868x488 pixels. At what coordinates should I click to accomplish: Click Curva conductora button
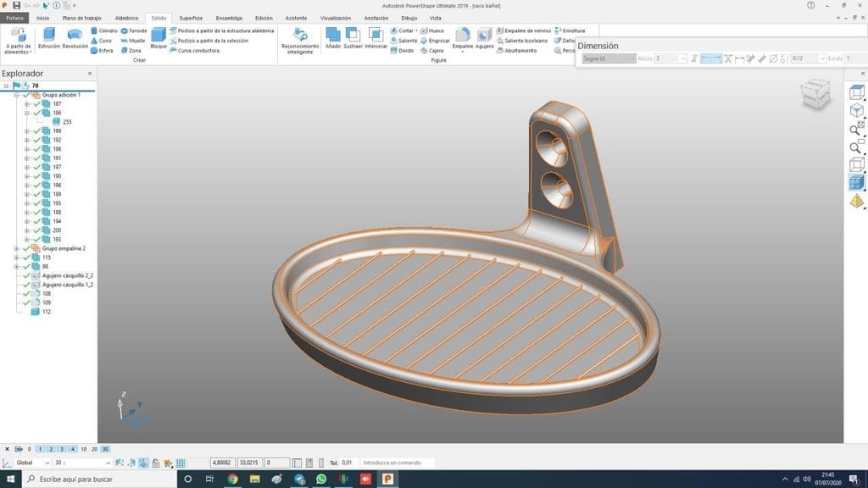(194, 50)
